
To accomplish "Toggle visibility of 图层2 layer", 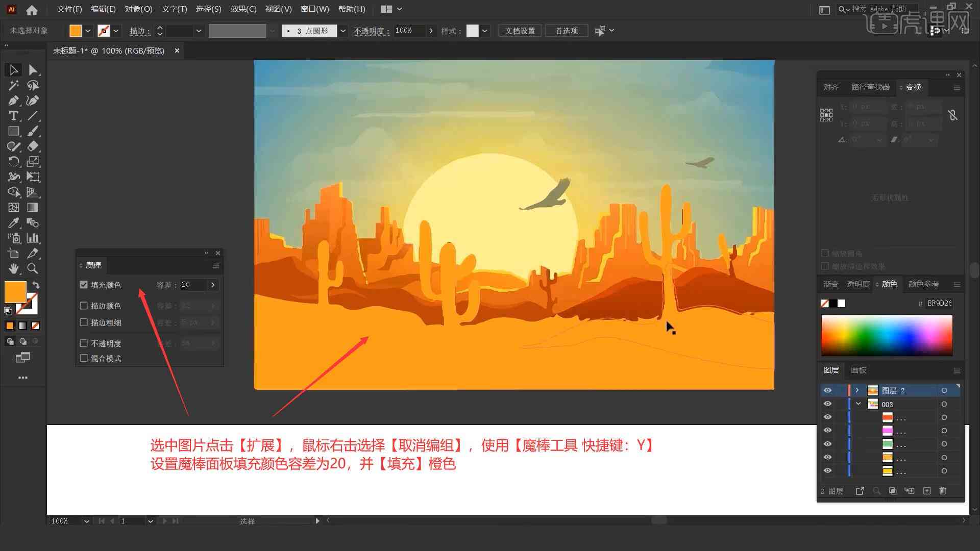I will [827, 390].
